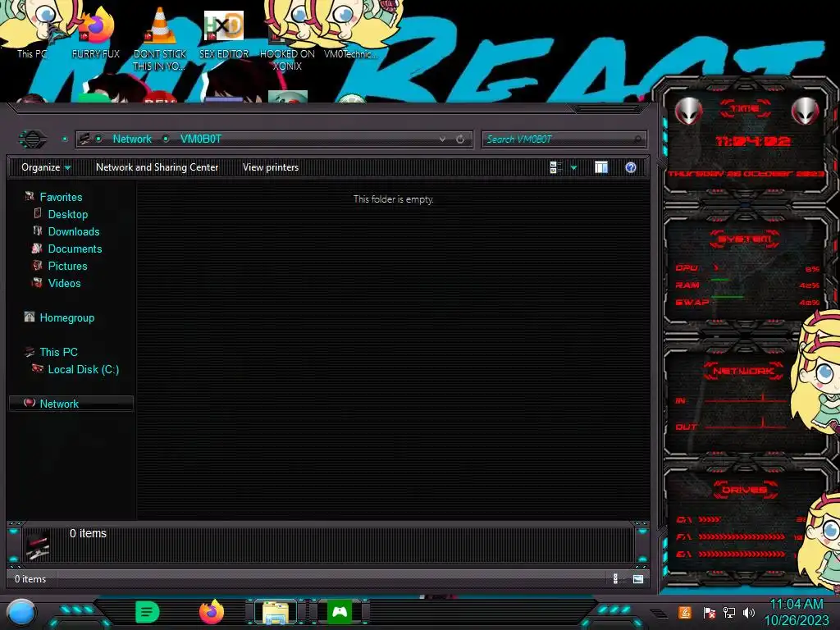Viewport: 840px width, 630px height.
Task: Click the F:\ drive usage bar
Action: (x=742, y=536)
